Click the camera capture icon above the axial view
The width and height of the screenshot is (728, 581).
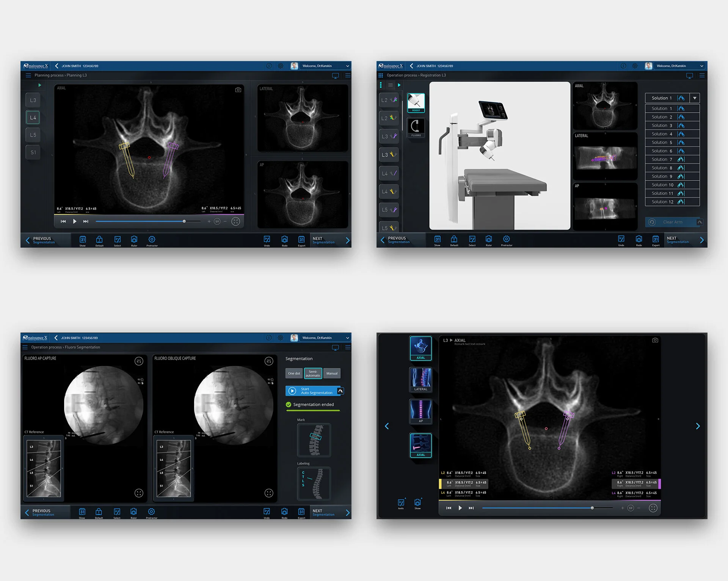[238, 90]
